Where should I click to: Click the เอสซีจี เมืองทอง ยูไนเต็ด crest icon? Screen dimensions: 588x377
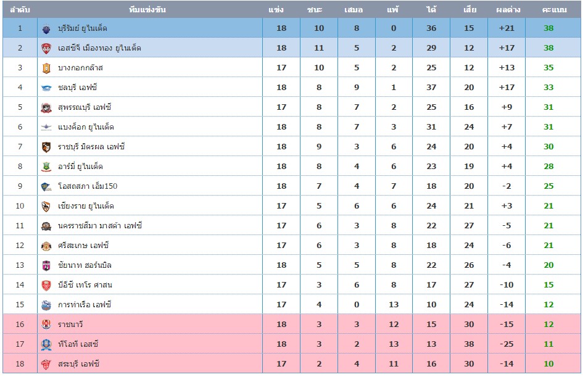[46, 48]
